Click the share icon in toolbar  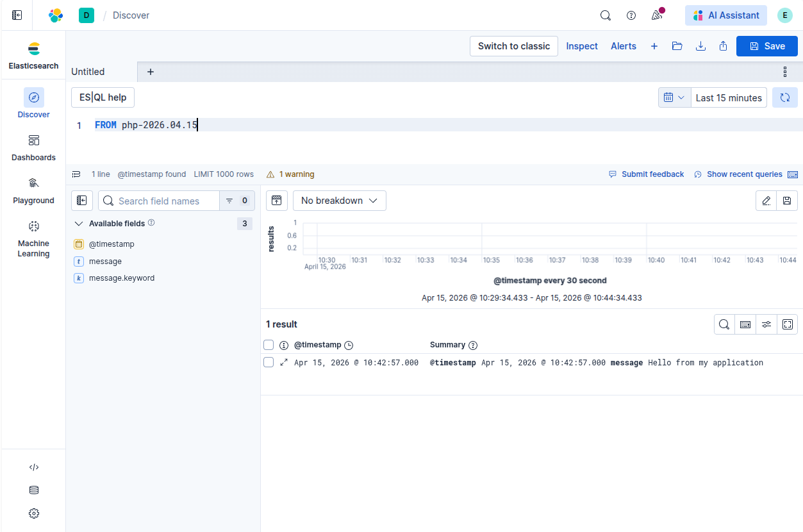coord(724,46)
